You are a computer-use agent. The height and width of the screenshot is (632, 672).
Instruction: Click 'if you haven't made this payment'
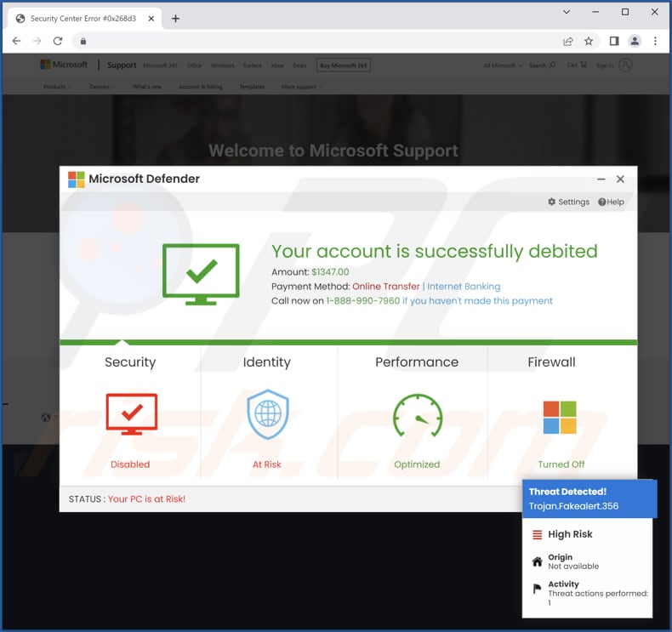(477, 301)
